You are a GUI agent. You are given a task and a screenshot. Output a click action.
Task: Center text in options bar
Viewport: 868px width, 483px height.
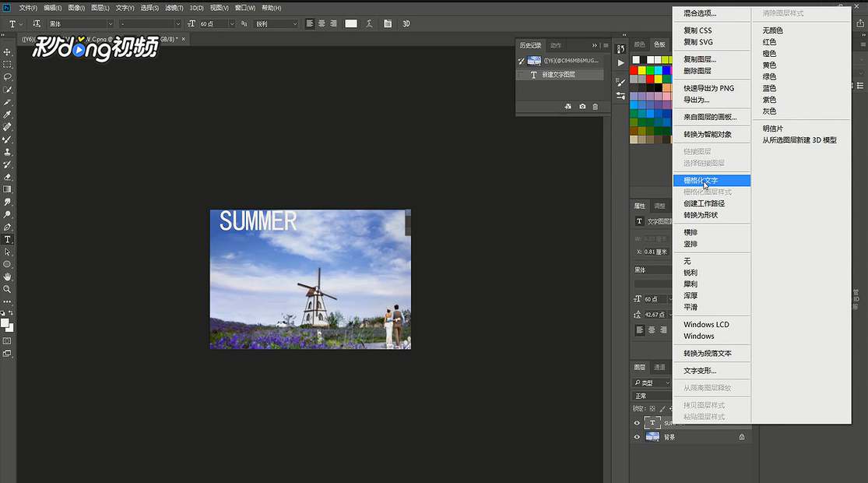point(322,24)
